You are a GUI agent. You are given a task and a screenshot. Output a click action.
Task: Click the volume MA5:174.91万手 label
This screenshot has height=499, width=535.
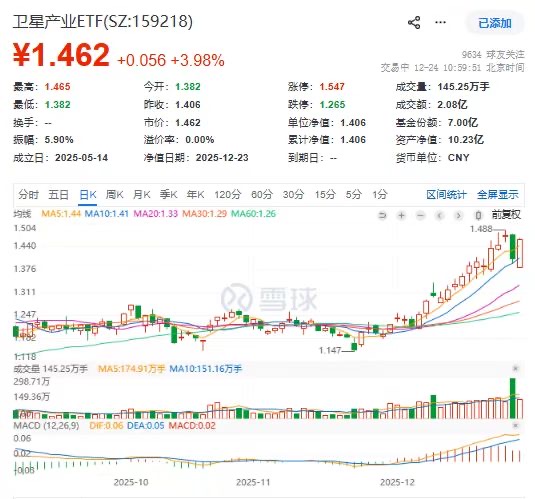[131, 369]
